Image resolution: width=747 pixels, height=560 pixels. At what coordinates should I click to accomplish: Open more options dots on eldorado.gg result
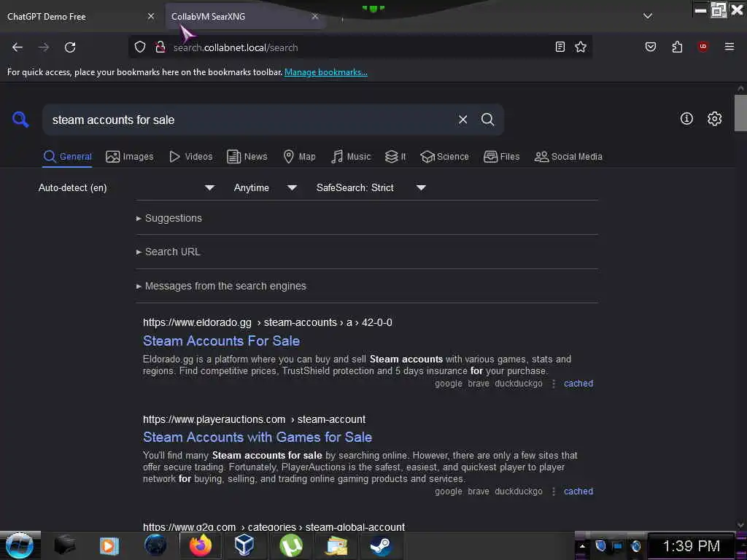[x=553, y=384]
